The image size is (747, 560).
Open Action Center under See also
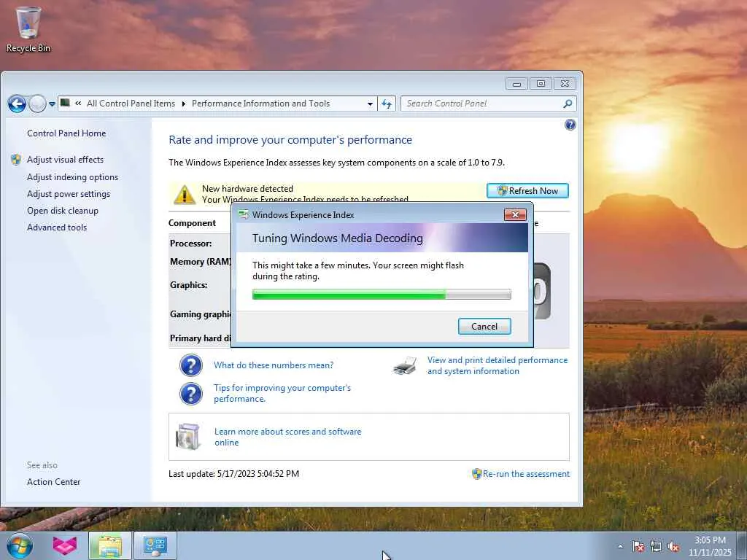click(53, 482)
